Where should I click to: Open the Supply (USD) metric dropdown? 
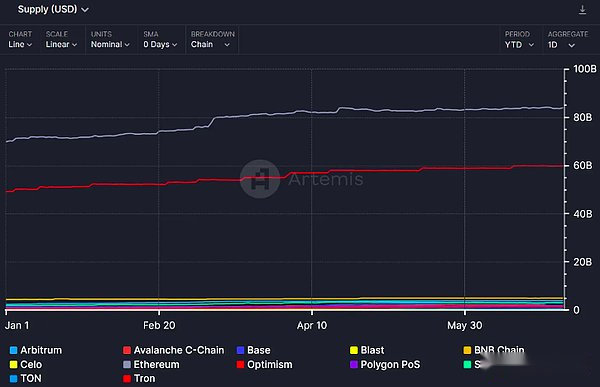pos(53,9)
